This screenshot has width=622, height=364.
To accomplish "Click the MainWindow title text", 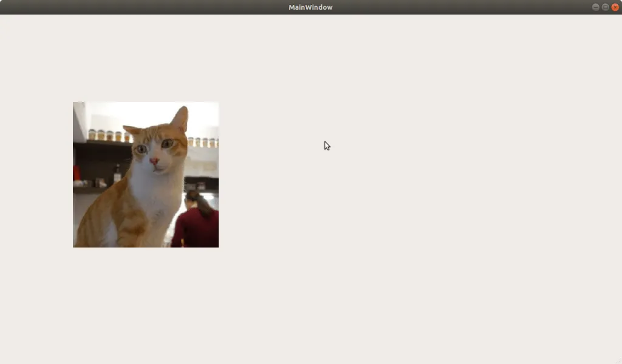I will click(x=310, y=7).
